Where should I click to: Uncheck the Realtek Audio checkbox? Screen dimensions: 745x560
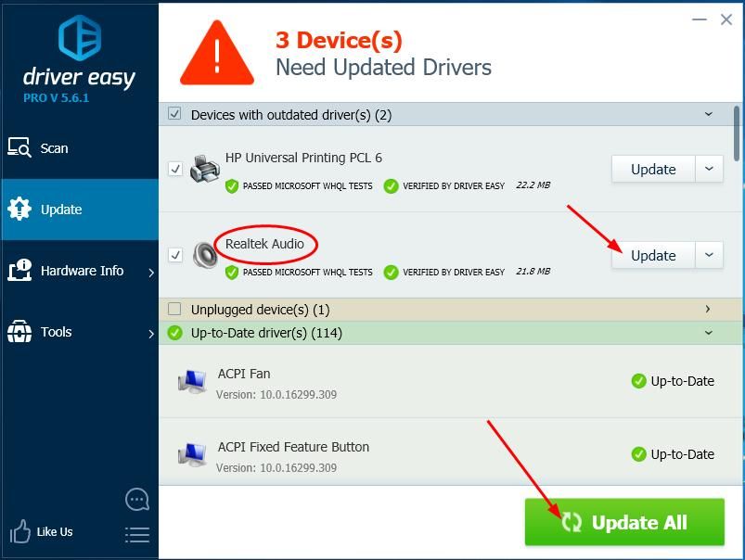(x=175, y=254)
